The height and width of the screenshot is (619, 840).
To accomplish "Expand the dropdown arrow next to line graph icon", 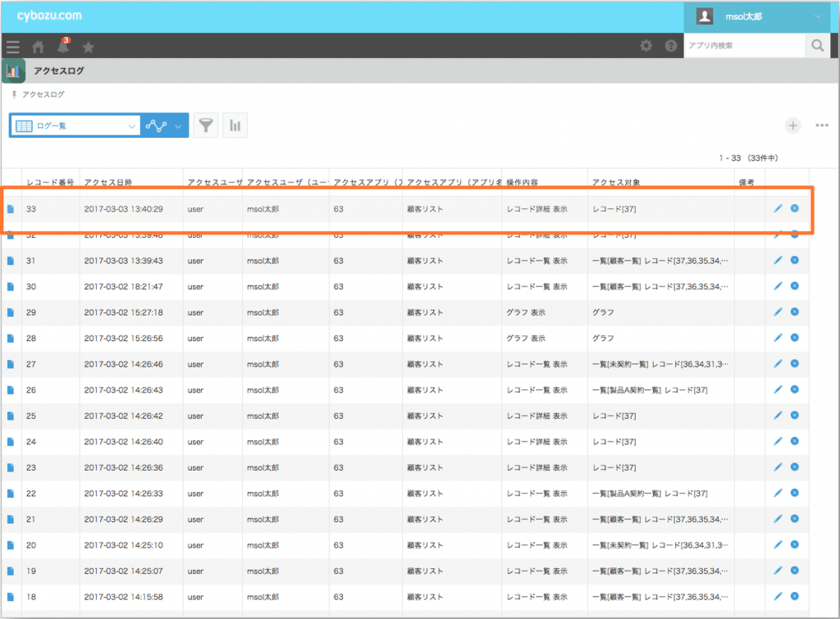I will (x=178, y=126).
